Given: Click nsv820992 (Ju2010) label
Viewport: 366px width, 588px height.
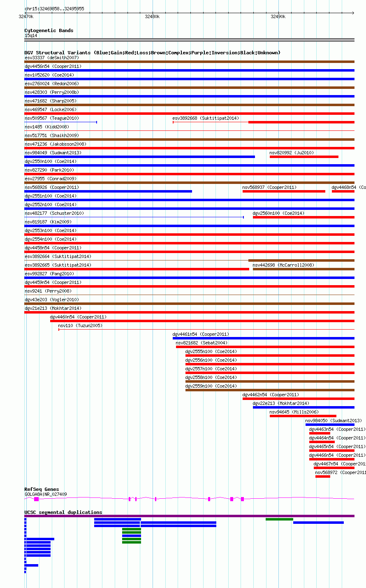Looking at the screenshot, I should tap(292, 153).
